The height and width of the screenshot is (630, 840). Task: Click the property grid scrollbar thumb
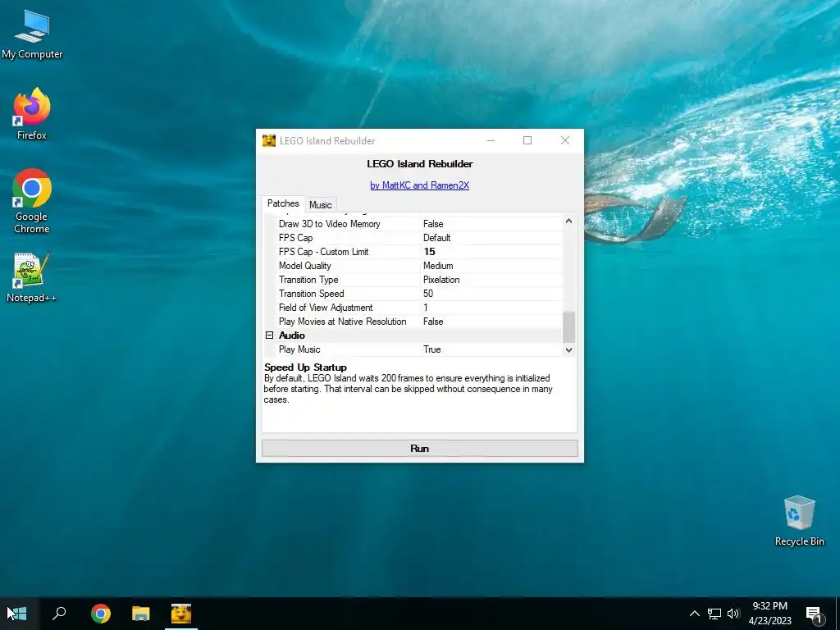[569, 326]
